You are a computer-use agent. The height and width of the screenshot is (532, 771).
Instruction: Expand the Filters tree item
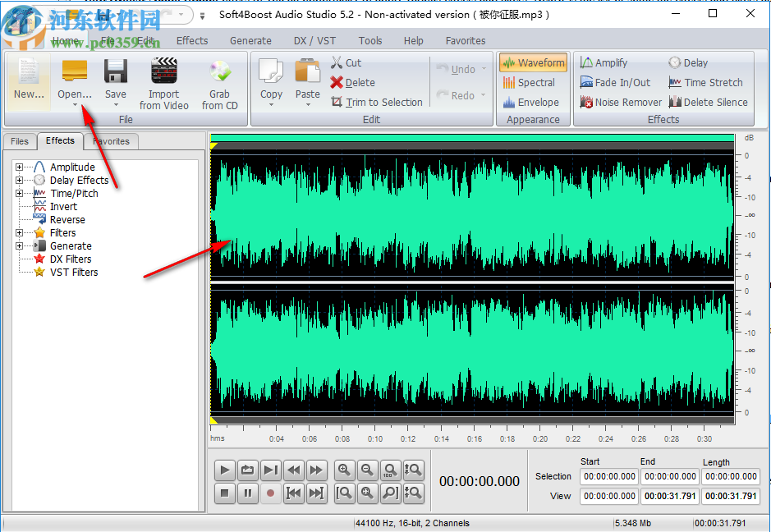(x=18, y=232)
